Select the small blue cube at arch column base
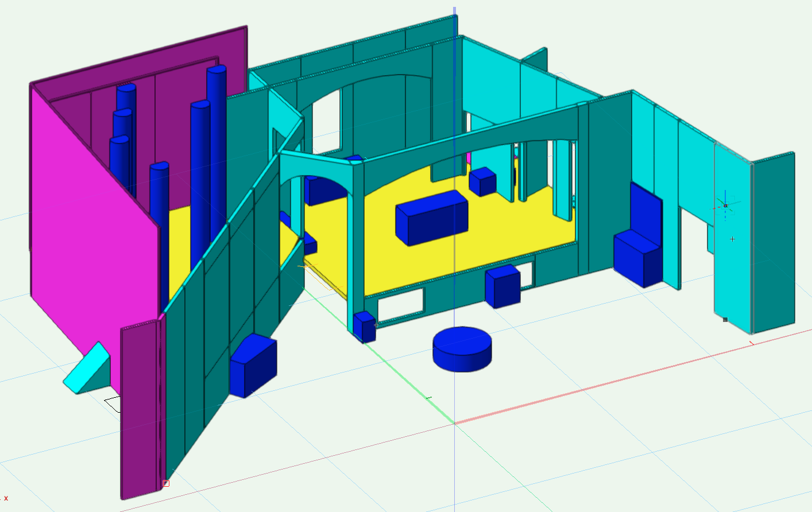 pyautogui.click(x=364, y=327)
